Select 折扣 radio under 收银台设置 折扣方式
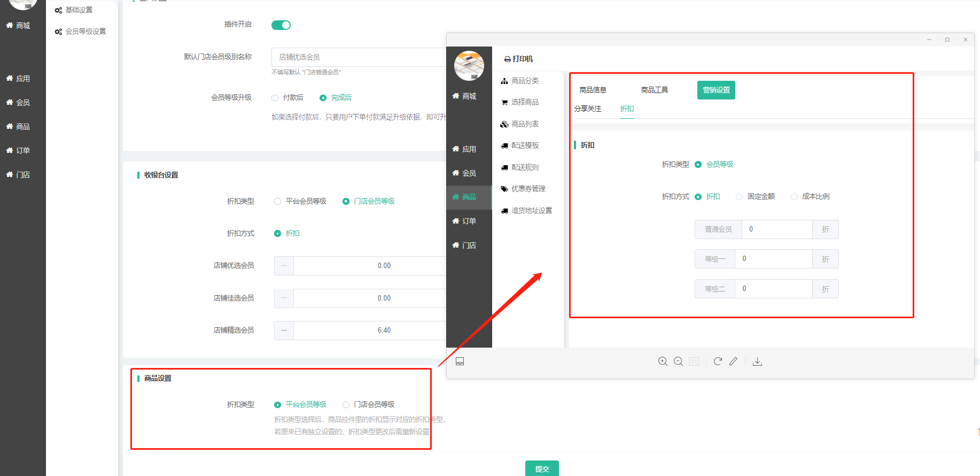This screenshot has height=476, width=980. point(287,234)
